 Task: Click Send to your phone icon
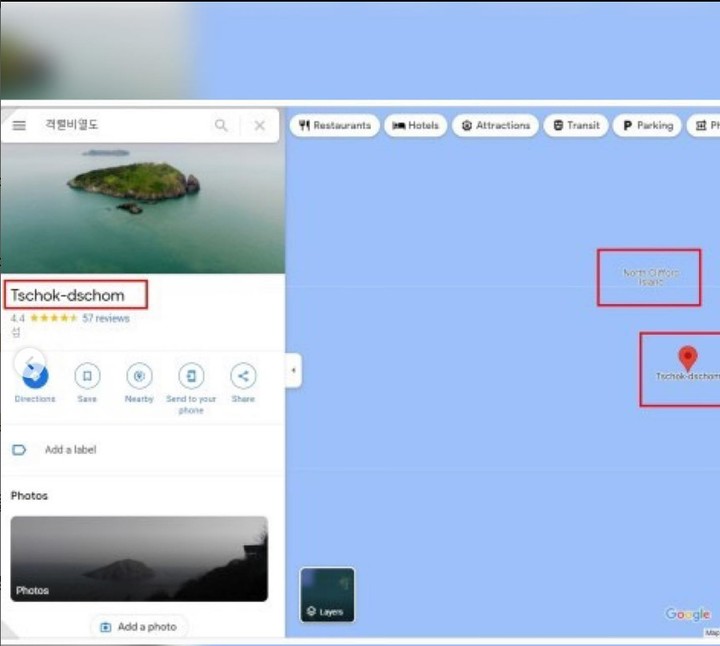click(191, 376)
